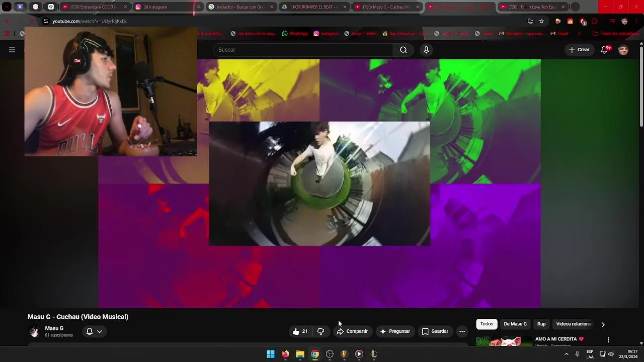Open the Instagram bookmark in bookmarks bar
644x362 pixels.
(x=326, y=34)
